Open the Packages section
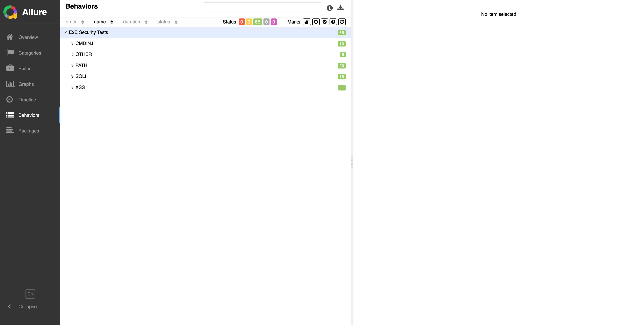Screen dimensions: 644x325 (29, 131)
